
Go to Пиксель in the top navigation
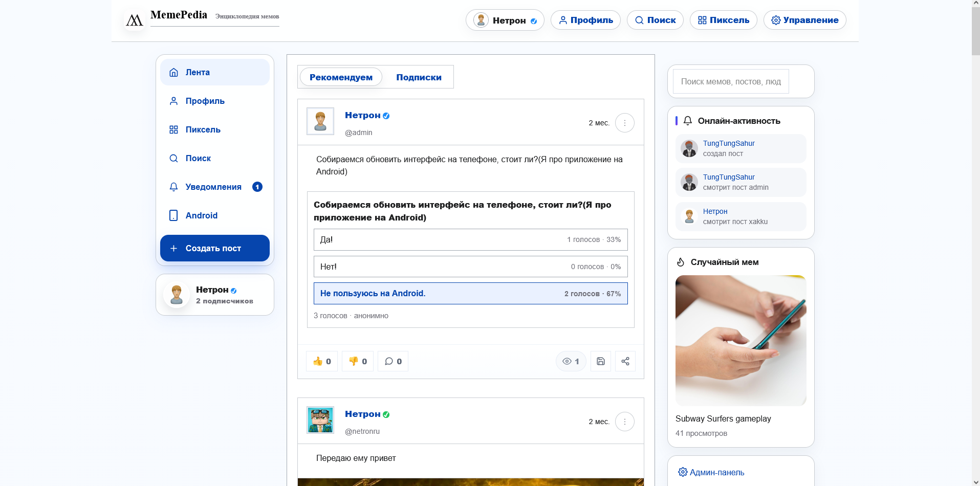[723, 20]
